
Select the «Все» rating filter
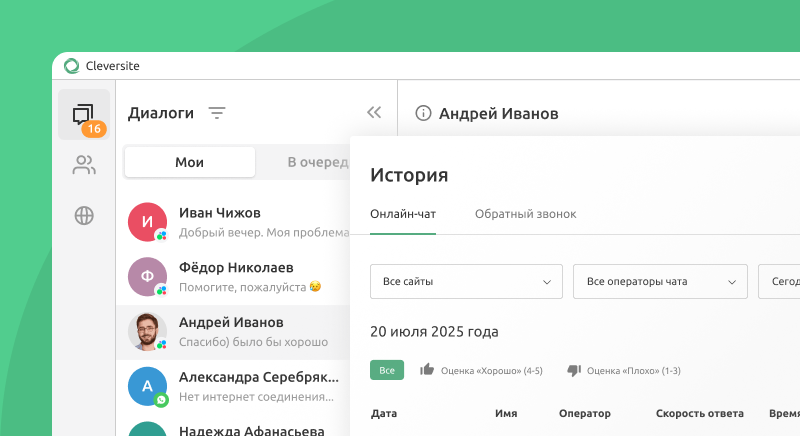point(387,370)
